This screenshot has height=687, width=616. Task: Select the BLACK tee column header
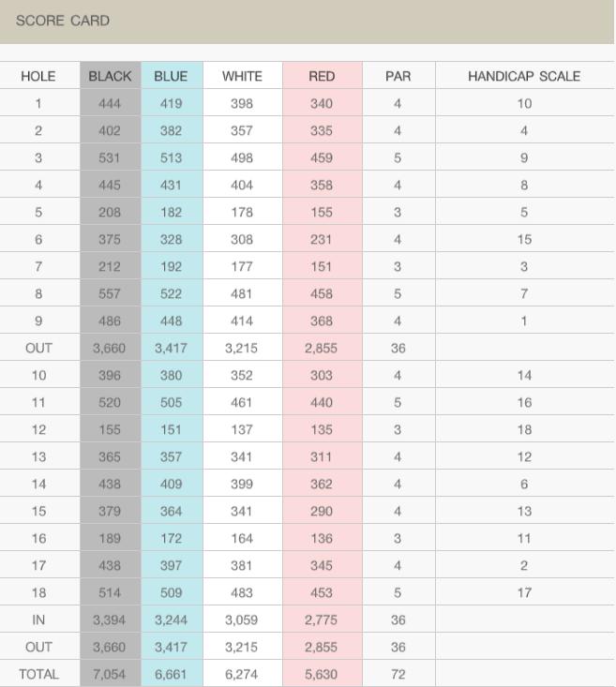110,76
